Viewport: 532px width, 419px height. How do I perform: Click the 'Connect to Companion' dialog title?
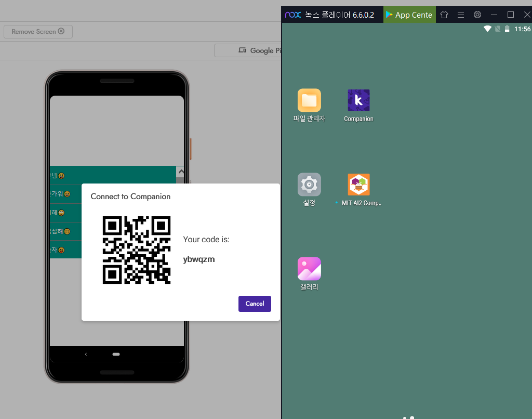point(130,197)
